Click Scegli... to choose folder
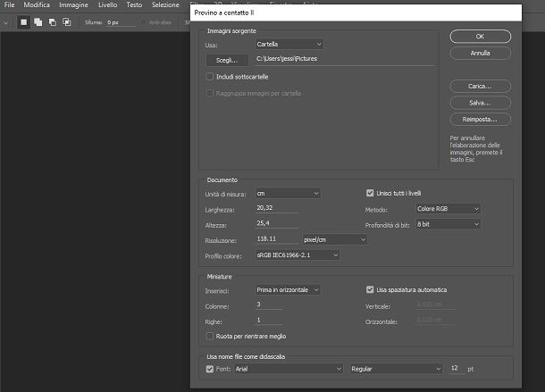 pos(227,60)
